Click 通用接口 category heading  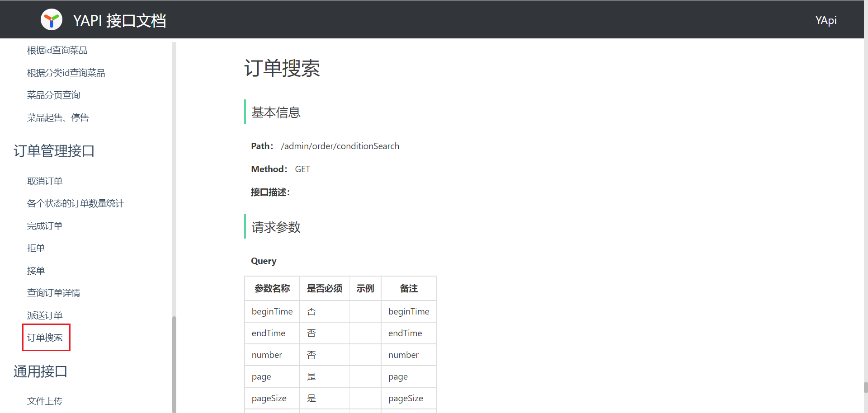[x=40, y=371]
